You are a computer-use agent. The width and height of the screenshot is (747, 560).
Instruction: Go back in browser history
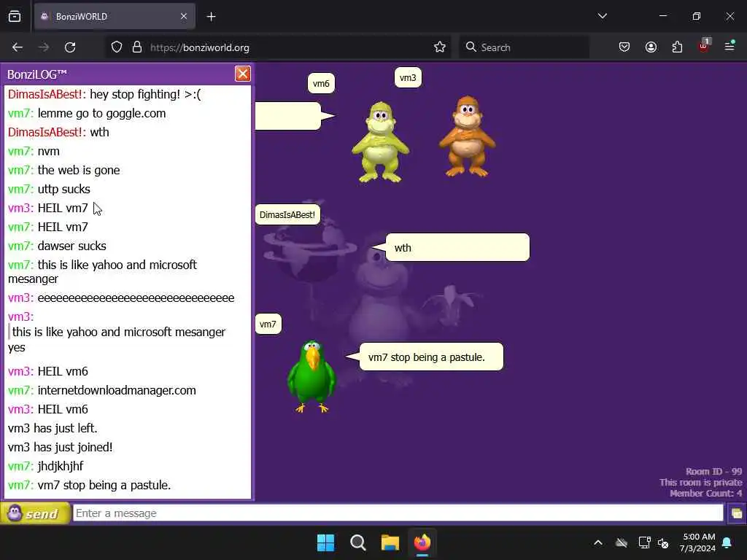point(18,47)
